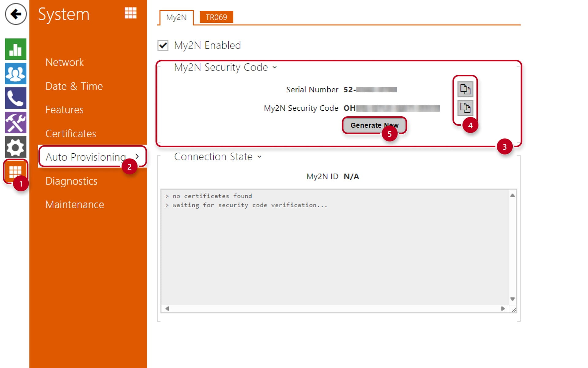Screen dimensions: 588x368
Task: Open the Settings gear icon
Action: coord(16,147)
